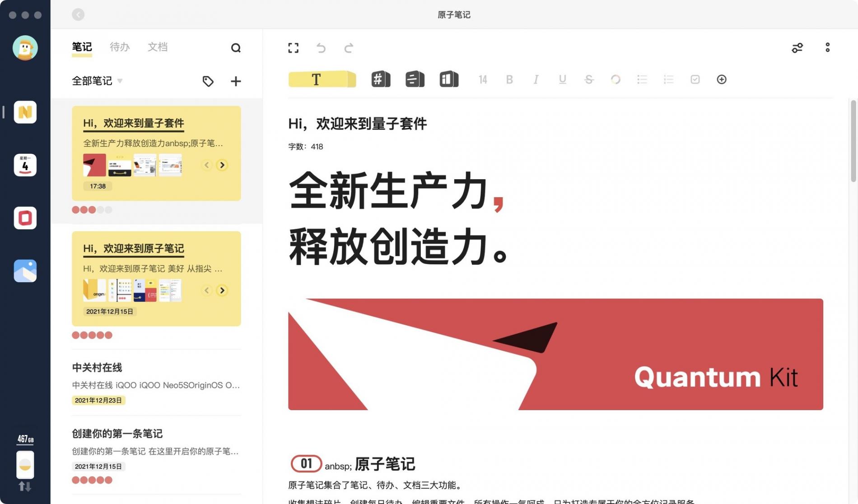Click the 2021年12月23日 date tag
Screen dimensions: 858x504
coord(98,400)
